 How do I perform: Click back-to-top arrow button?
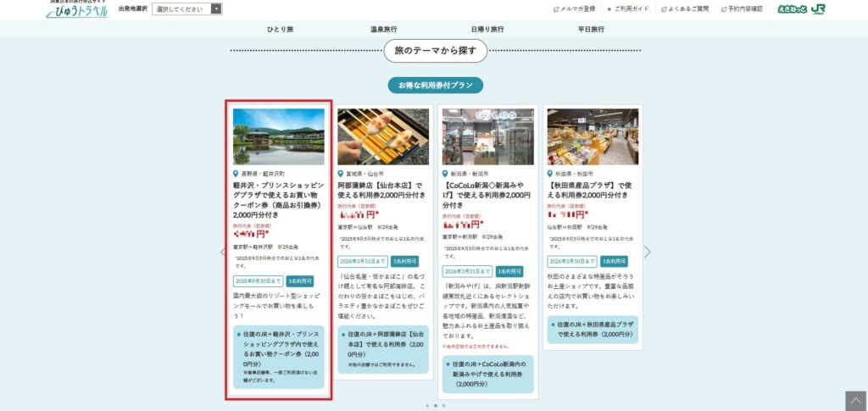855,401
